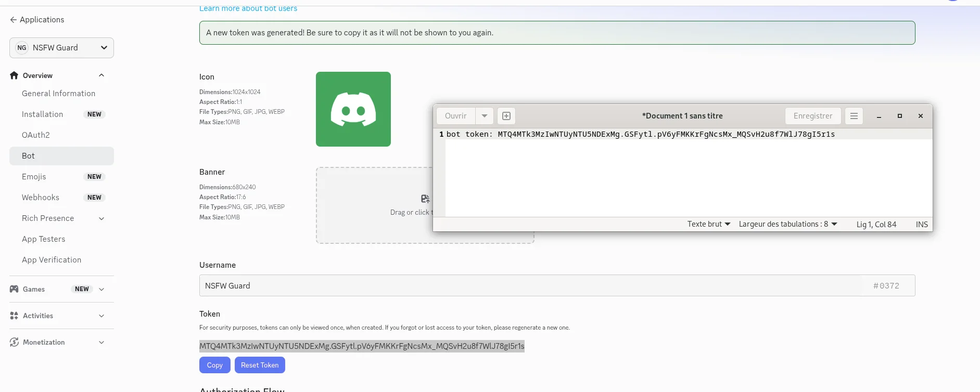Viewport: 980px width, 392px height.
Task: Click the banner upload image icon
Action: click(x=425, y=199)
